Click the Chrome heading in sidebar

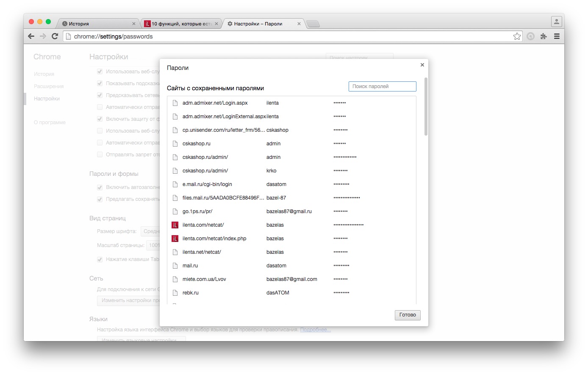47,57
